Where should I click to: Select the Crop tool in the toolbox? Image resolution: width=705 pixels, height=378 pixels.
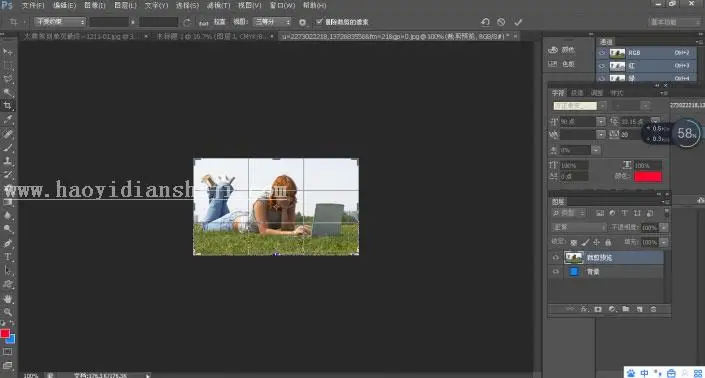(8, 106)
